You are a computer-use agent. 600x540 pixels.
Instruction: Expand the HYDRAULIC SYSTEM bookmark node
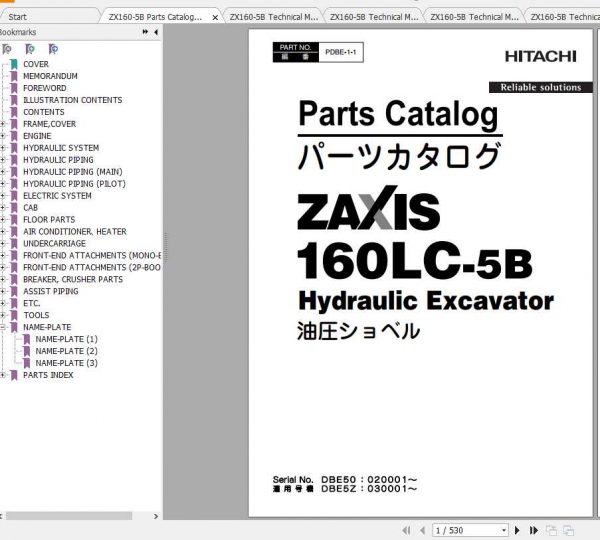(2, 148)
